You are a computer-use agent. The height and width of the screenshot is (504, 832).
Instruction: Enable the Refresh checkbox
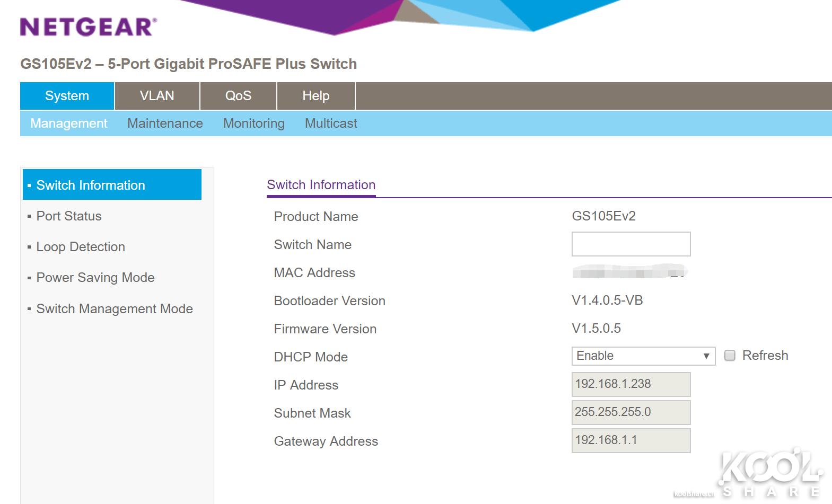(730, 356)
